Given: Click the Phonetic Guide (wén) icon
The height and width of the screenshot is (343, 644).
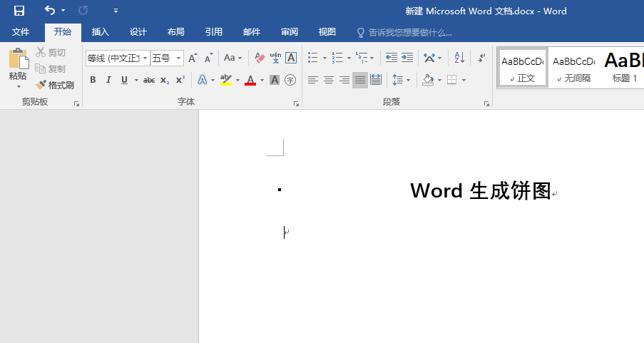Looking at the screenshot, I should (x=275, y=58).
